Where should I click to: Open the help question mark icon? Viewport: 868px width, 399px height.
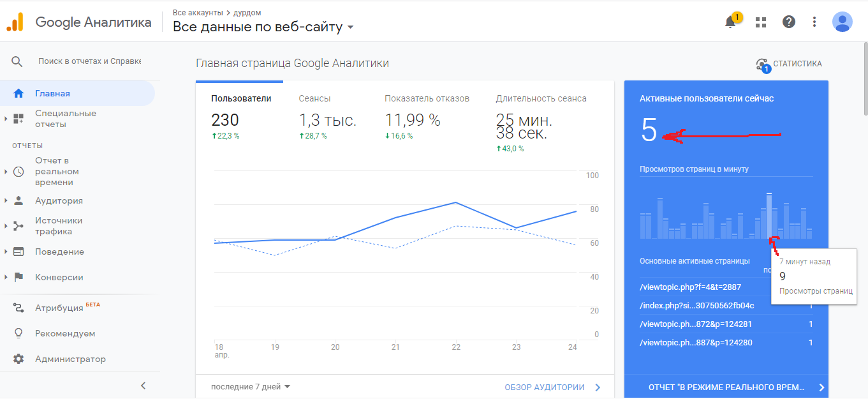coord(789,22)
